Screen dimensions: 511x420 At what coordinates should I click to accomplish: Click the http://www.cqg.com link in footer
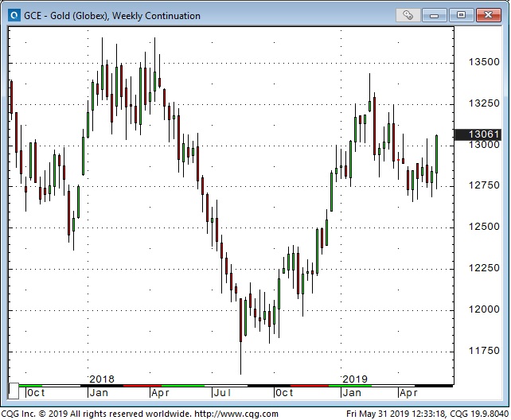(236, 414)
